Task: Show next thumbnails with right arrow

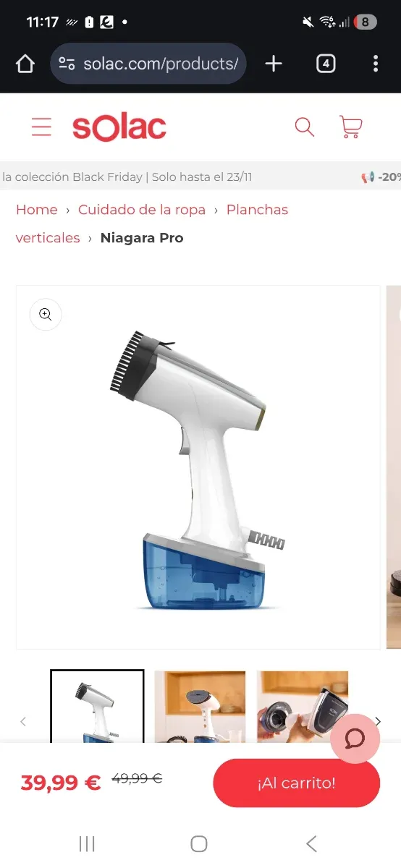Action: pyautogui.click(x=378, y=721)
